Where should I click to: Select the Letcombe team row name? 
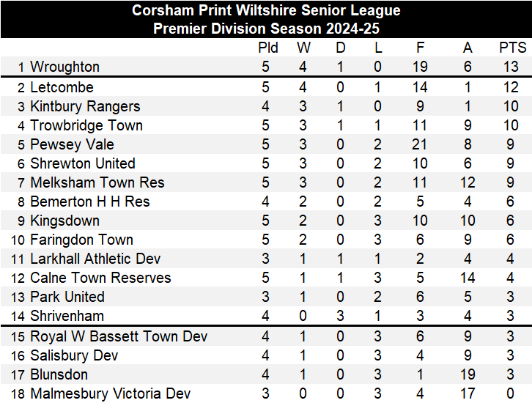pos(62,87)
